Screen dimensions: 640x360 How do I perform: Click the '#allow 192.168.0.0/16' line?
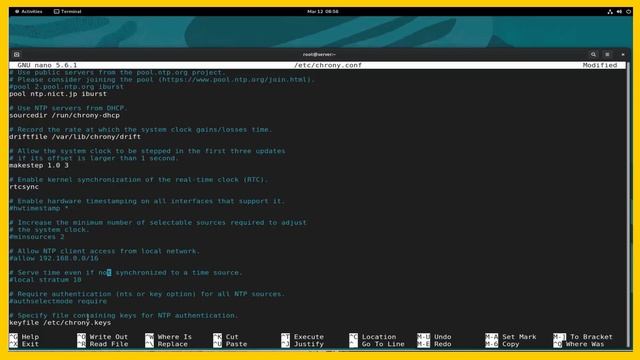(x=54, y=258)
